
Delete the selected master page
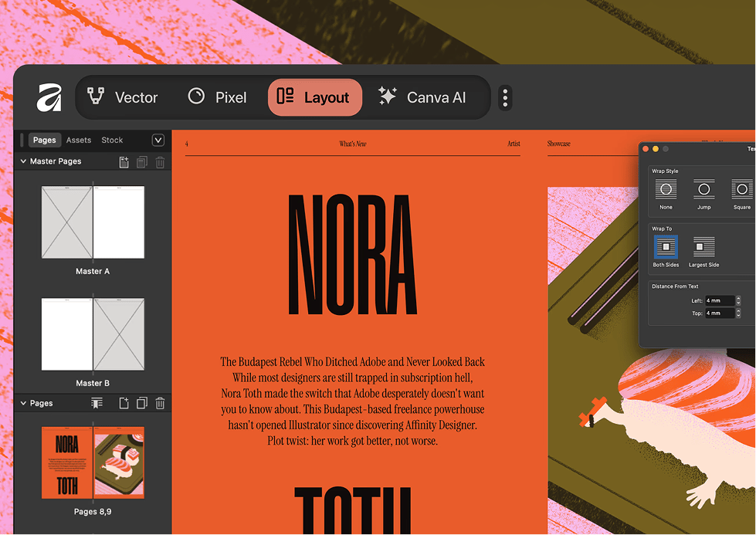(160, 162)
